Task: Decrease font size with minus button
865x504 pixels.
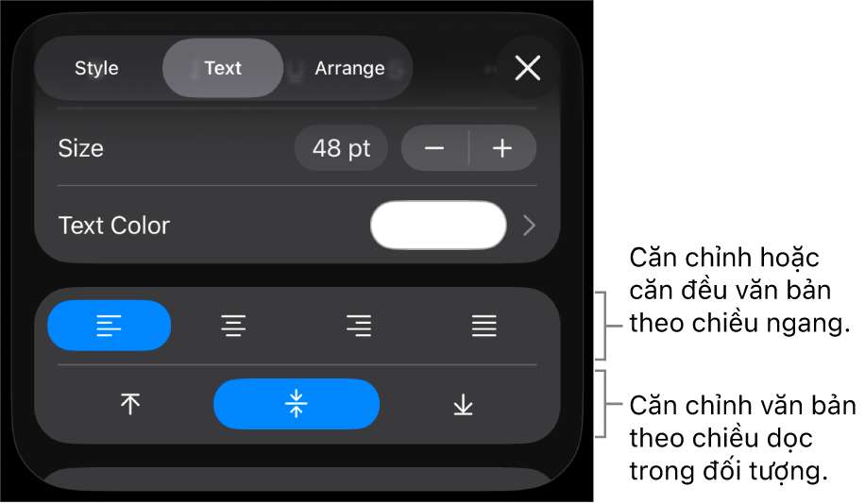Action: 434,148
